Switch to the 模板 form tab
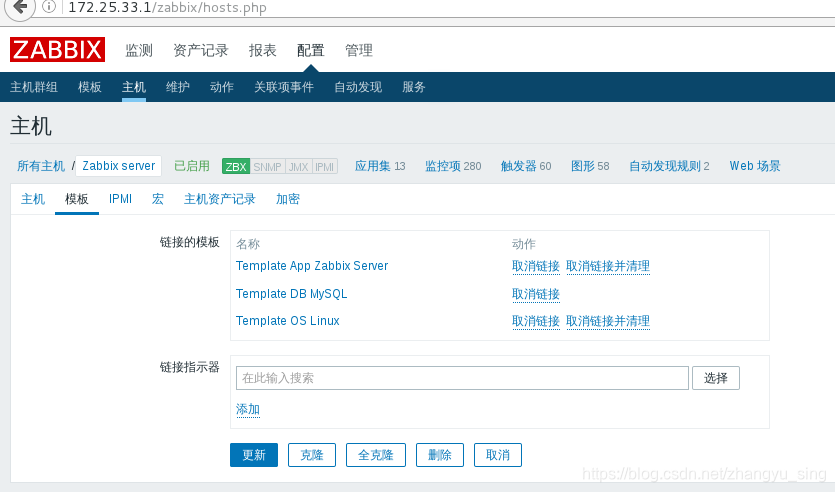Viewport: 835px width, 492px height. (x=77, y=199)
